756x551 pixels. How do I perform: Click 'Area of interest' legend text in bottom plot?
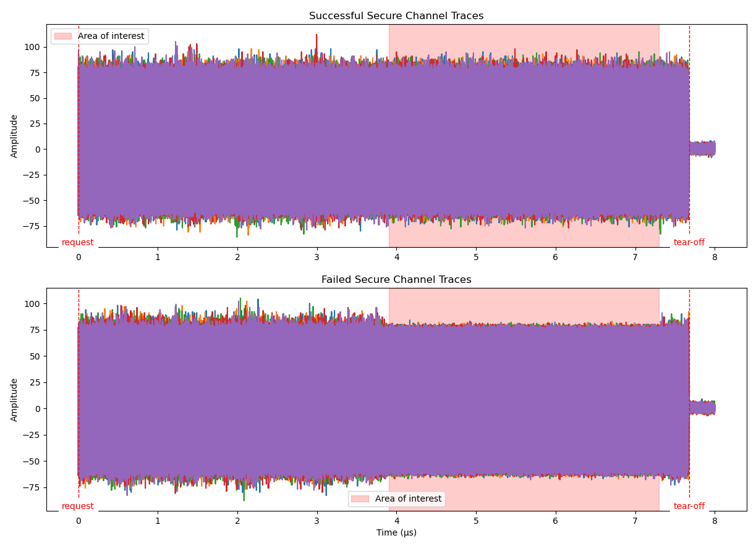click(408, 498)
